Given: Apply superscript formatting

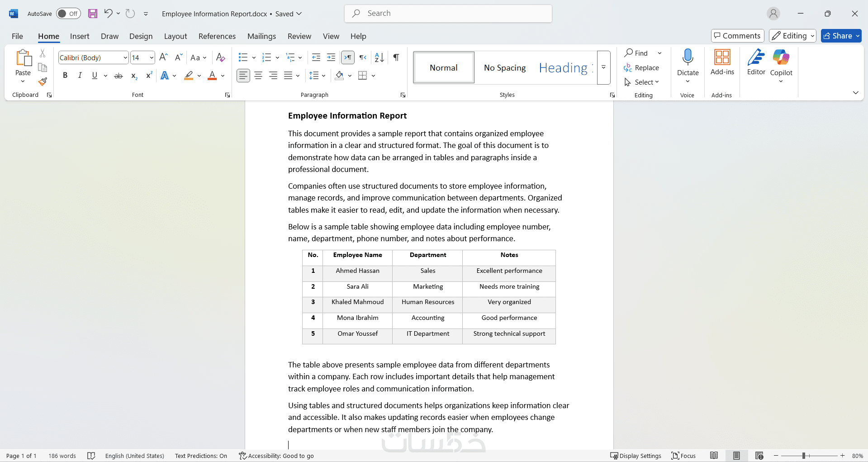Looking at the screenshot, I should tap(149, 76).
